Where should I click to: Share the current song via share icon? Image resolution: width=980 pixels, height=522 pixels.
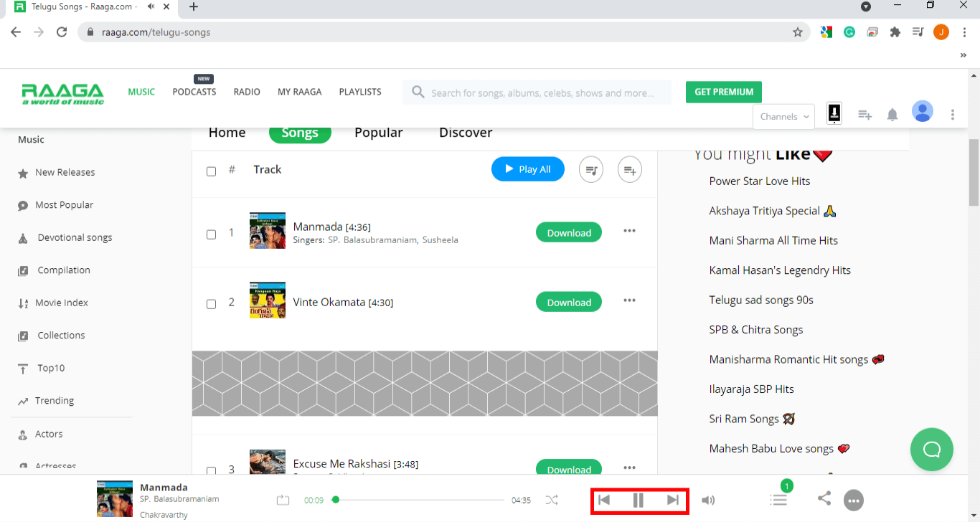[824, 498]
